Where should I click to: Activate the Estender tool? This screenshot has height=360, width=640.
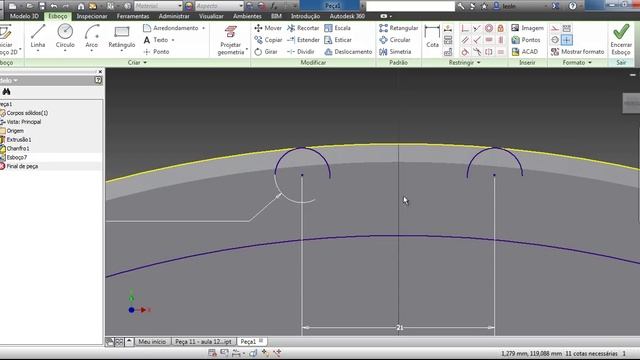[x=303, y=40]
